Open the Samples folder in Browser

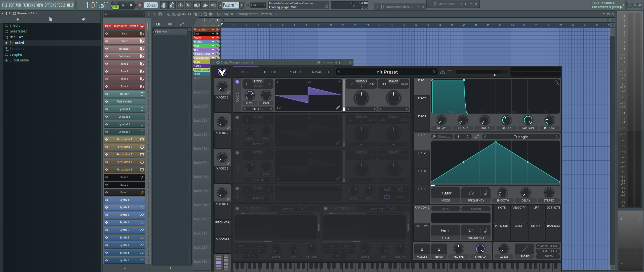16,54
